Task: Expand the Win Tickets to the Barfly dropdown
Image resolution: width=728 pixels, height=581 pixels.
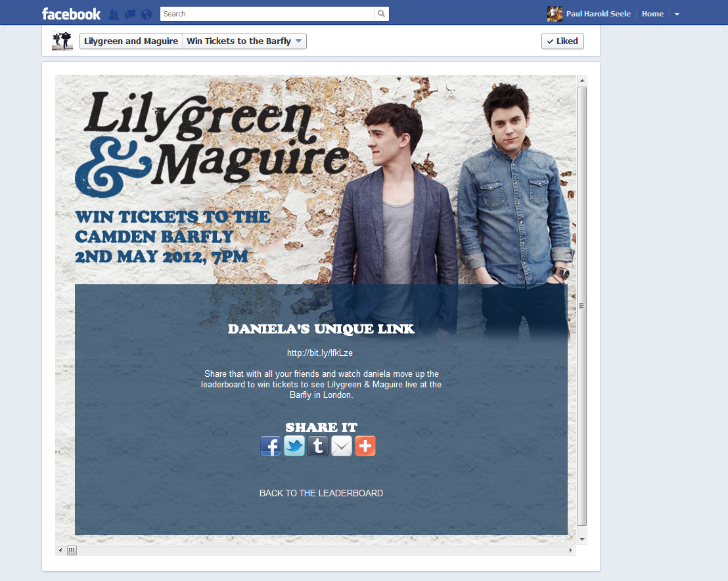Action: [x=244, y=41]
